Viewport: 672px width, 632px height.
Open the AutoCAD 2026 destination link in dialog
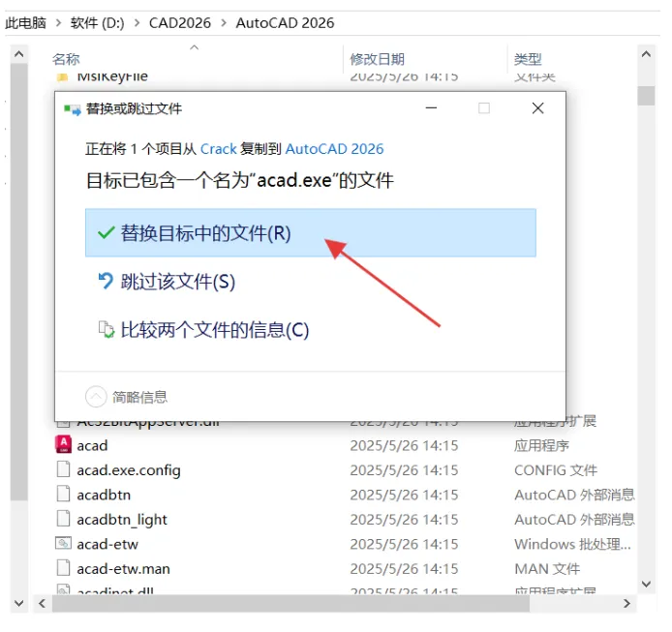334,149
